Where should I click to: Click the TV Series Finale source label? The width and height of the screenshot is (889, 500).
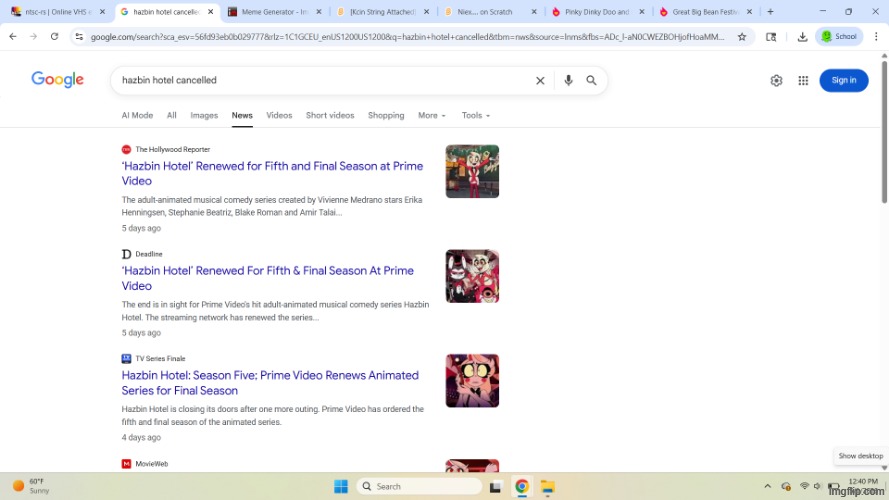[x=160, y=358]
